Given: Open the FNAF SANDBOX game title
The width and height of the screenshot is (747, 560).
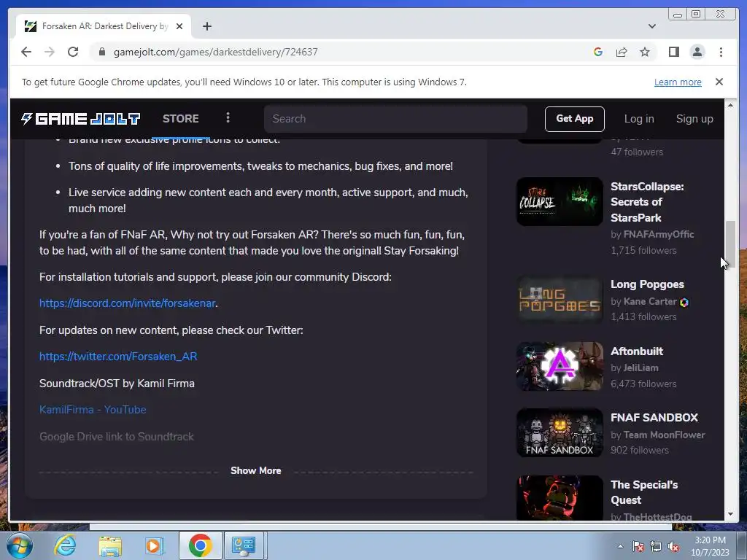Looking at the screenshot, I should click(x=654, y=418).
